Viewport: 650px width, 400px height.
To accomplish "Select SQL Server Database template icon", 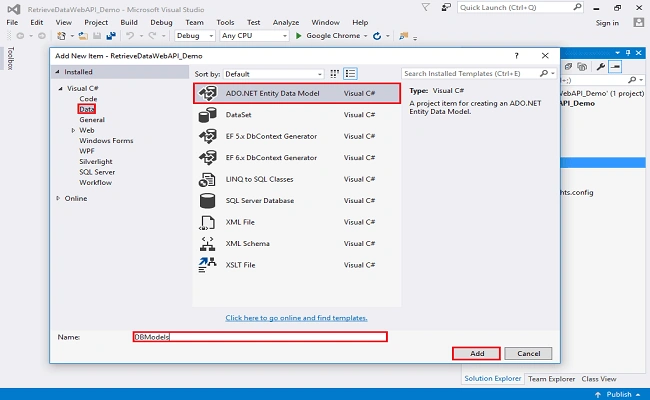I will pos(207,201).
